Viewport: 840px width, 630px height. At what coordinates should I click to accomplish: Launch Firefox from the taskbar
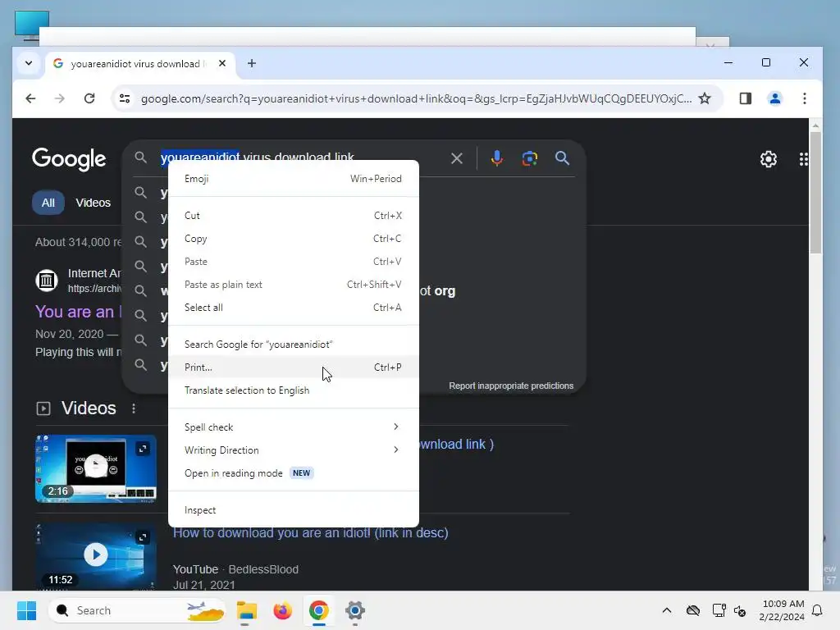pyautogui.click(x=282, y=610)
